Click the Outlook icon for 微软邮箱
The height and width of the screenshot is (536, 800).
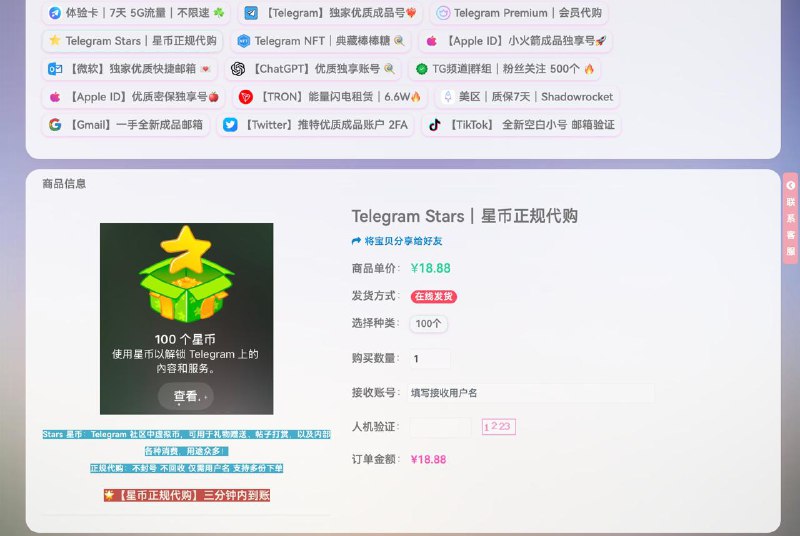coord(55,69)
